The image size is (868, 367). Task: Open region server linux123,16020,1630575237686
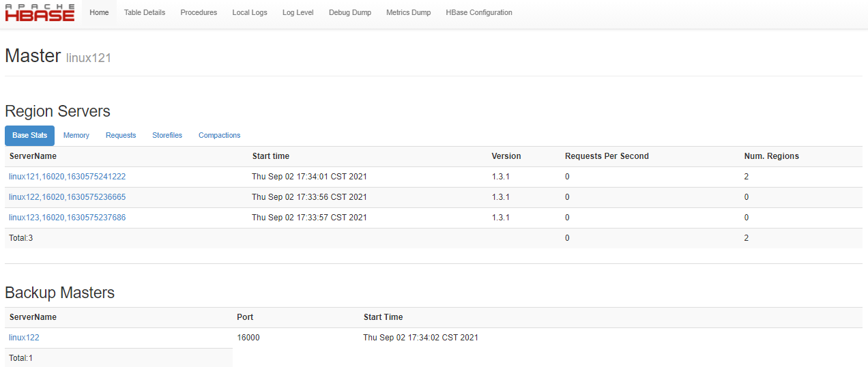(x=68, y=218)
